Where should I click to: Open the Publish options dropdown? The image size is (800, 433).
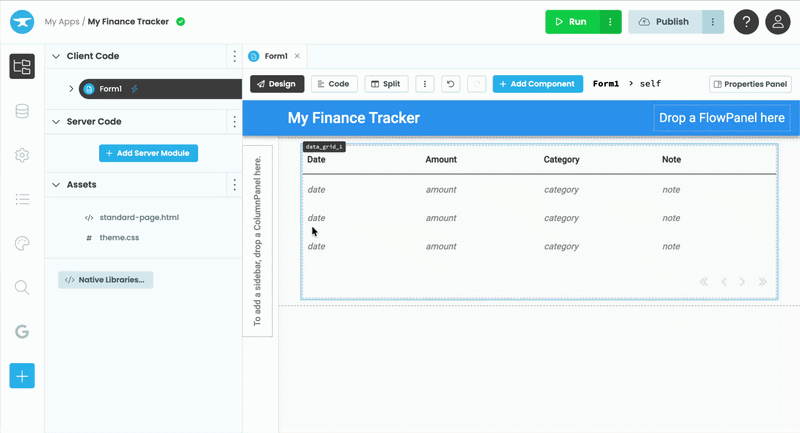tap(713, 22)
